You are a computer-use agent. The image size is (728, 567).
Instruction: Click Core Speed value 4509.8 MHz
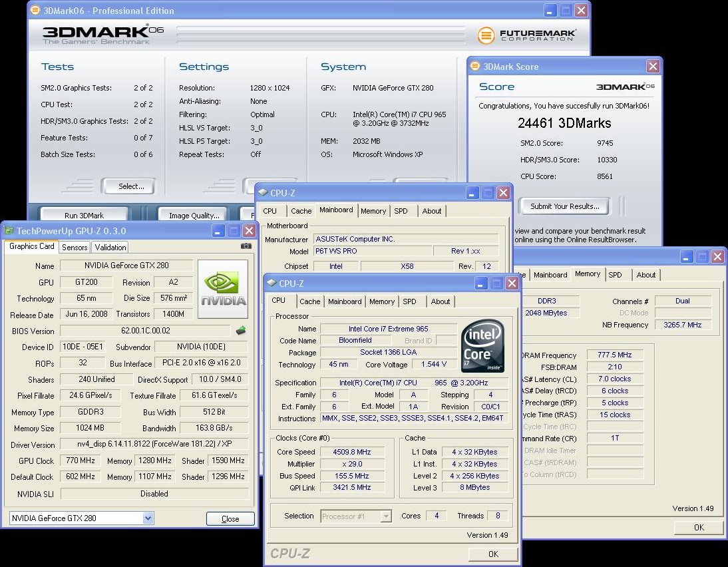(352, 452)
